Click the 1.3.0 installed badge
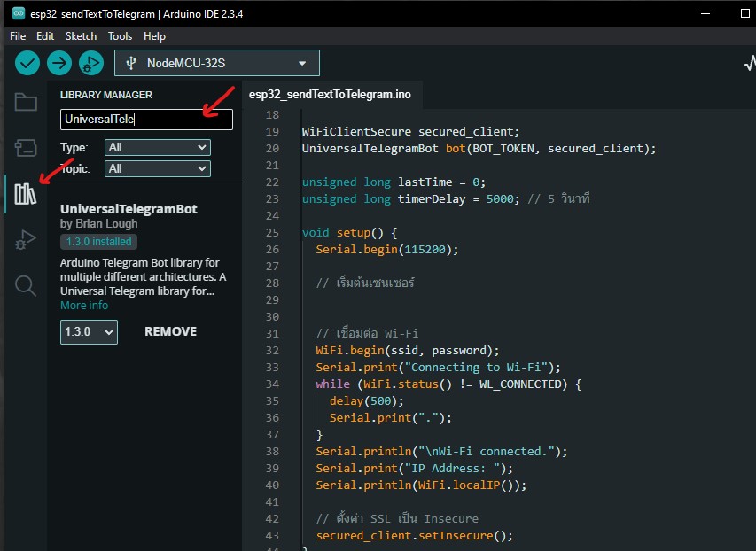 coord(98,242)
